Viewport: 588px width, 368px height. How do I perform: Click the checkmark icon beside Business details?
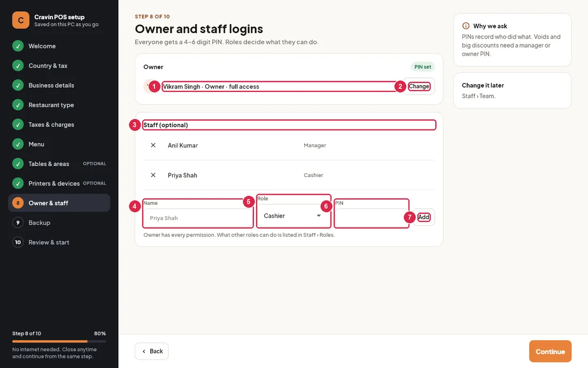(x=18, y=85)
